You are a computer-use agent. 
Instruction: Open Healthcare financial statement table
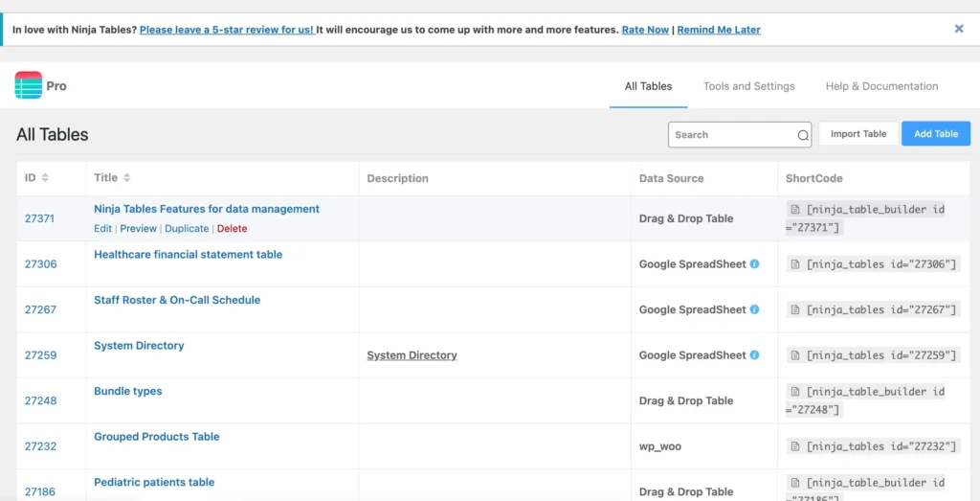(x=189, y=255)
